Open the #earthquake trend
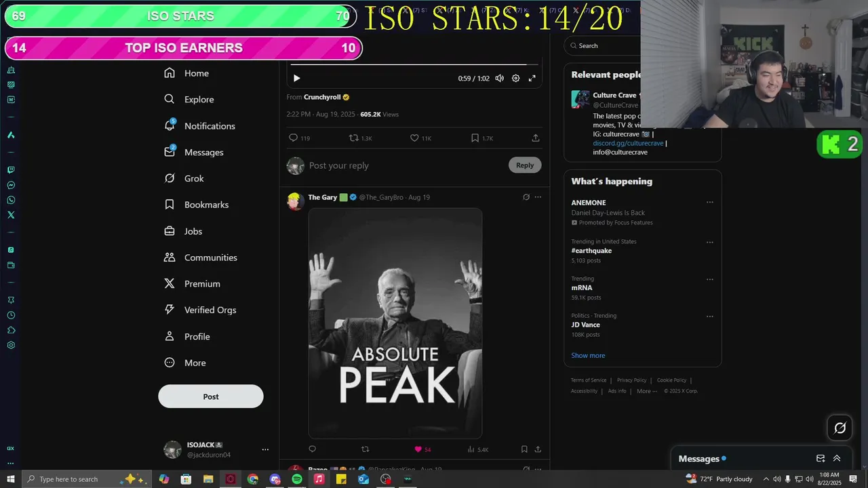Image resolution: width=868 pixels, height=488 pixels. [x=591, y=251]
